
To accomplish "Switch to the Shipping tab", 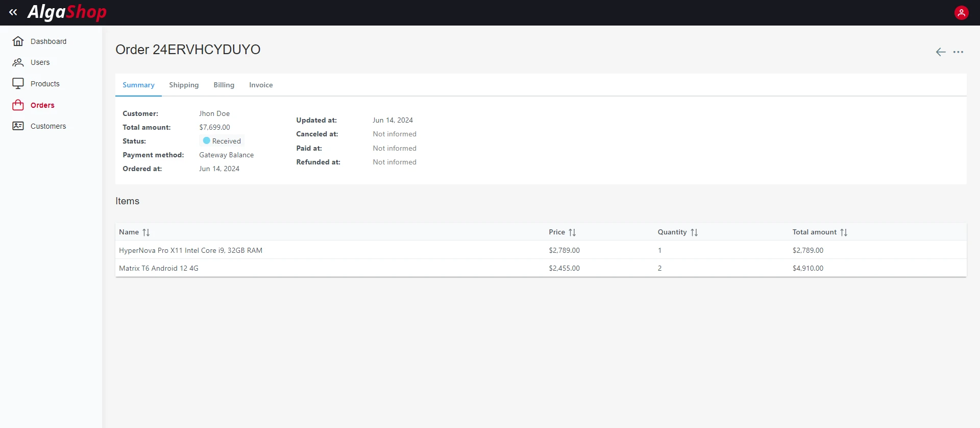I will 184,85.
